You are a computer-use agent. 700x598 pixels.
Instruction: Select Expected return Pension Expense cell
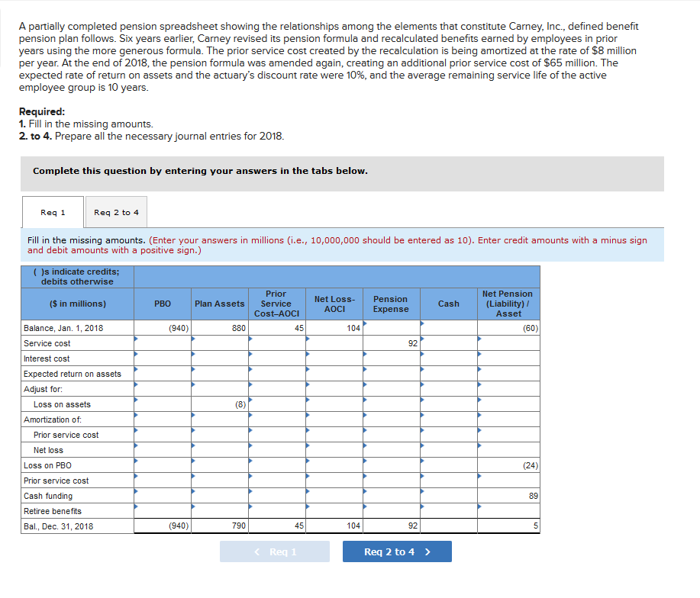pos(391,374)
